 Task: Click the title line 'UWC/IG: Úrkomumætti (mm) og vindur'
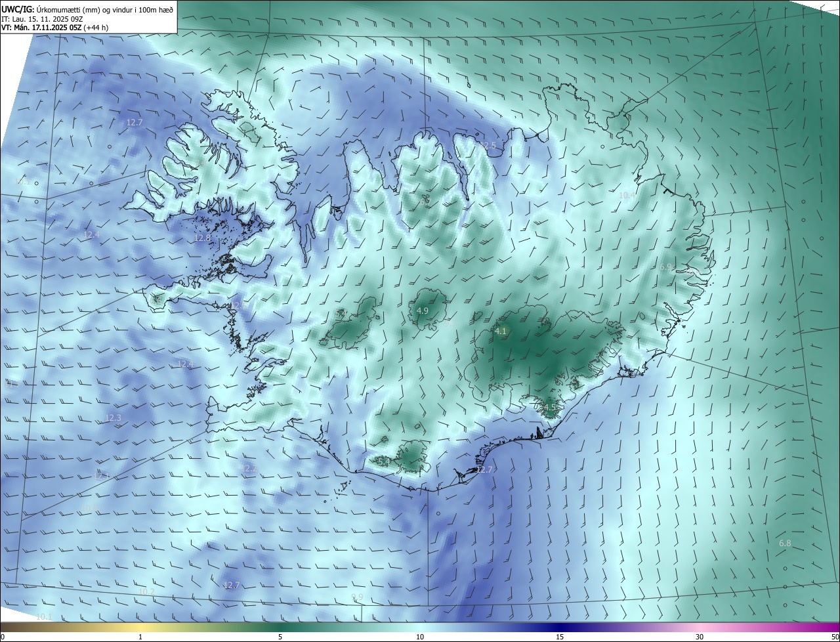point(87,10)
